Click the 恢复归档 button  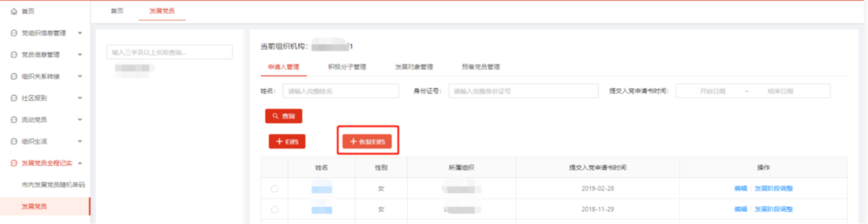coord(367,142)
